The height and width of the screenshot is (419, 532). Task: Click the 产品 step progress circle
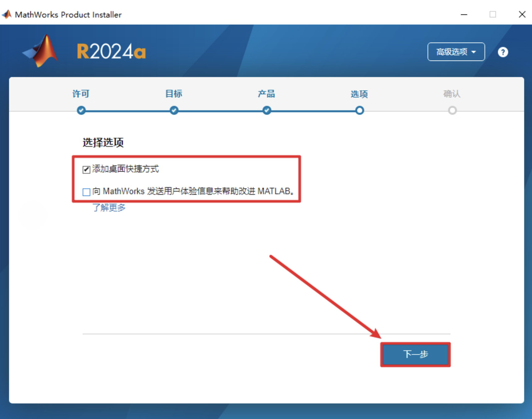pyautogui.click(x=266, y=110)
